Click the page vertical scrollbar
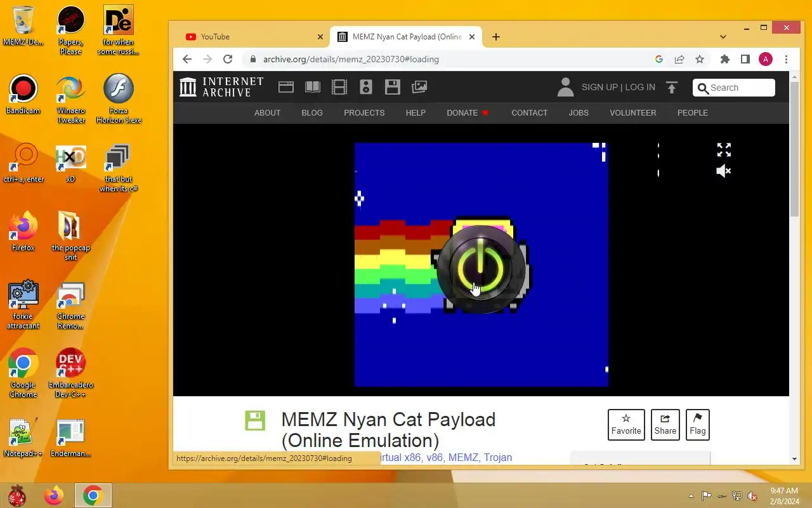The image size is (812, 508). coord(794,149)
